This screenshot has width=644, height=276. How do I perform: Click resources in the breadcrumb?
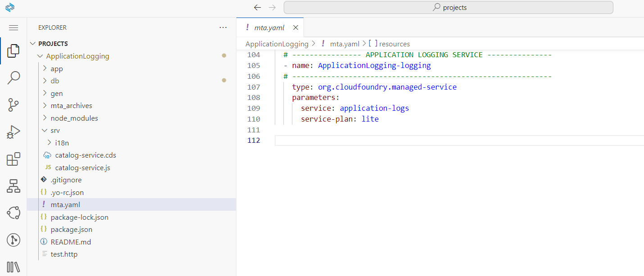click(394, 44)
